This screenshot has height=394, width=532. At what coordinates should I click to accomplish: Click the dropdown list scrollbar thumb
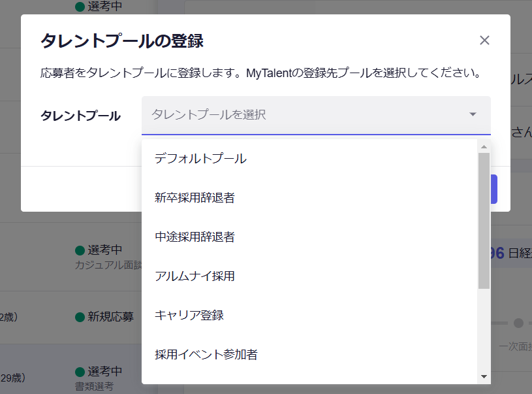point(484,219)
